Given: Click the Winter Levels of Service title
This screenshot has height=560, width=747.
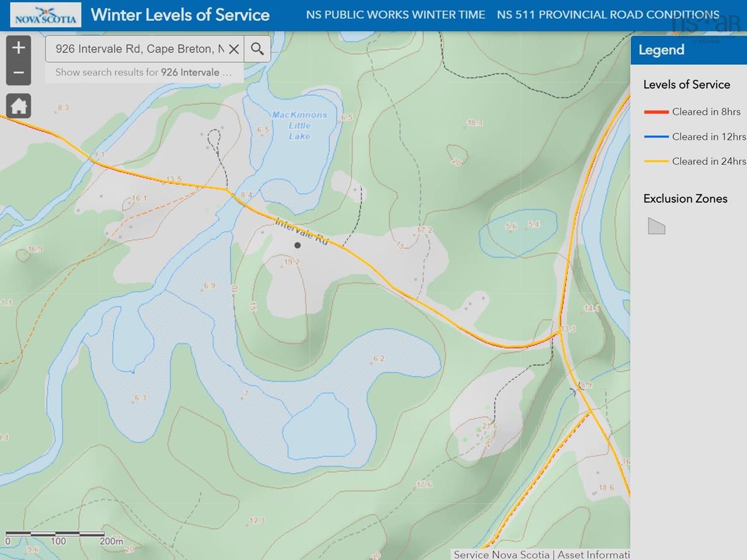Looking at the screenshot, I should tap(181, 15).
